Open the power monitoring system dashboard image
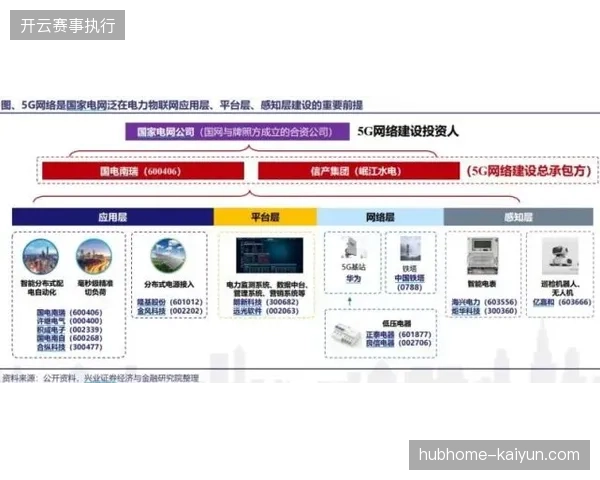Viewport: 600px width, 480px height. point(269,255)
